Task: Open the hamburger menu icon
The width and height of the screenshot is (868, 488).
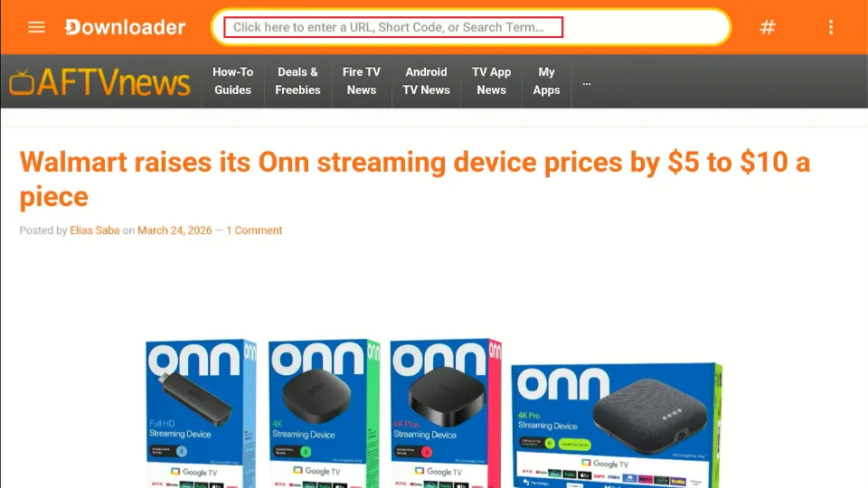Action: click(x=36, y=27)
